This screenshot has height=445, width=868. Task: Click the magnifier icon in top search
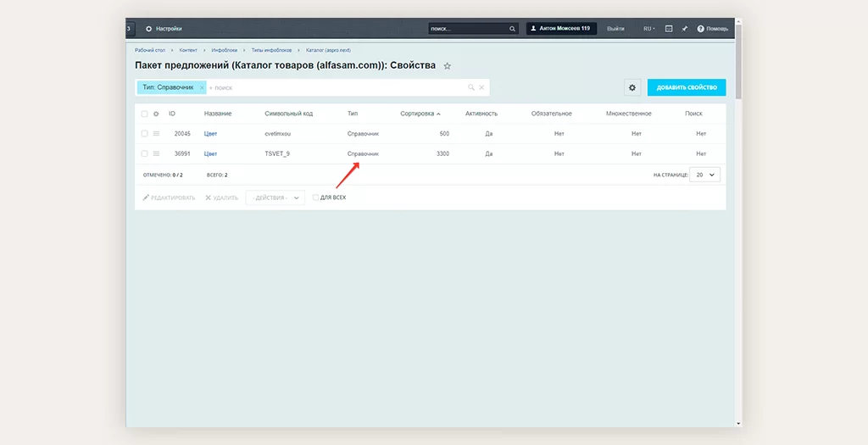[x=512, y=29]
